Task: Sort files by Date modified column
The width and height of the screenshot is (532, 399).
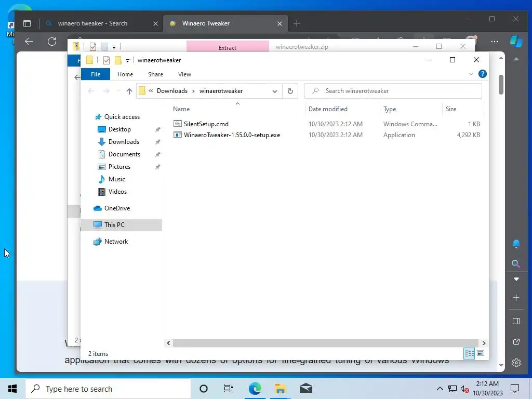Action: (328, 109)
